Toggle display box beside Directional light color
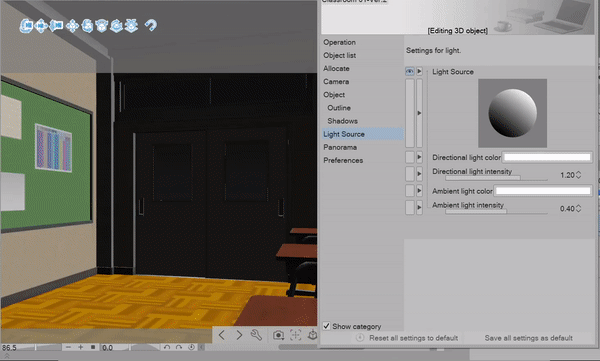 tap(410, 157)
